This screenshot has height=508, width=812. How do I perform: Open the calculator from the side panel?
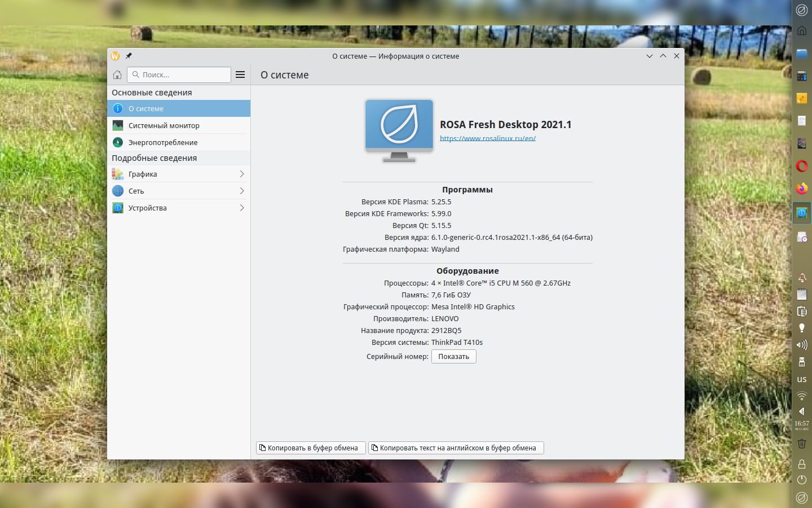tap(801, 76)
